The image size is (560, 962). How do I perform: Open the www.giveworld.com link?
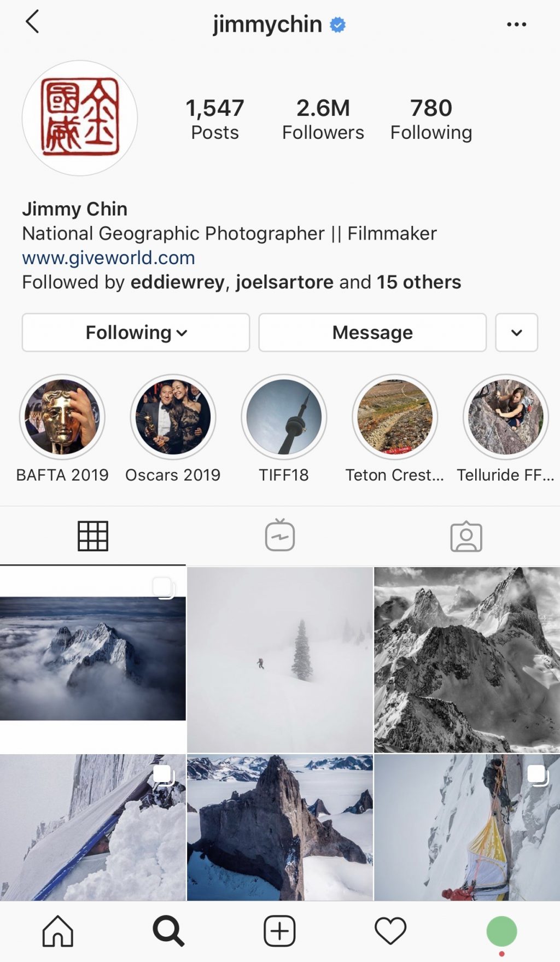point(108,258)
